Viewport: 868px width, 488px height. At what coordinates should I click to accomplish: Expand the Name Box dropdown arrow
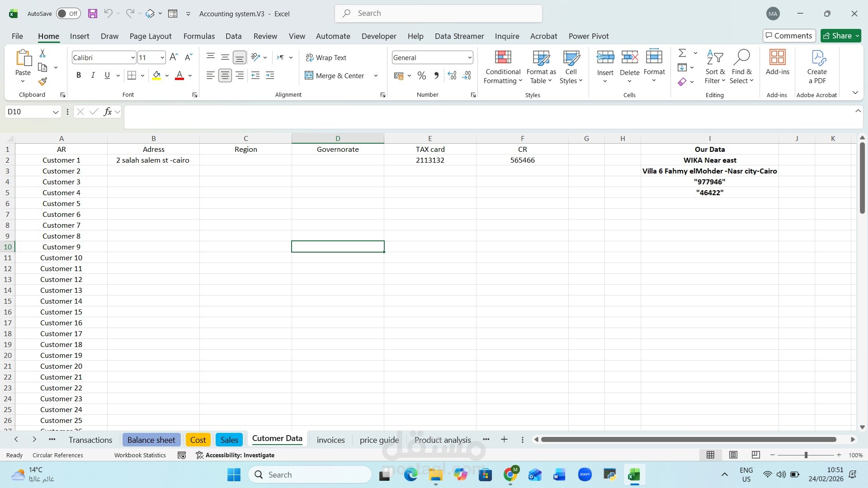56,112
